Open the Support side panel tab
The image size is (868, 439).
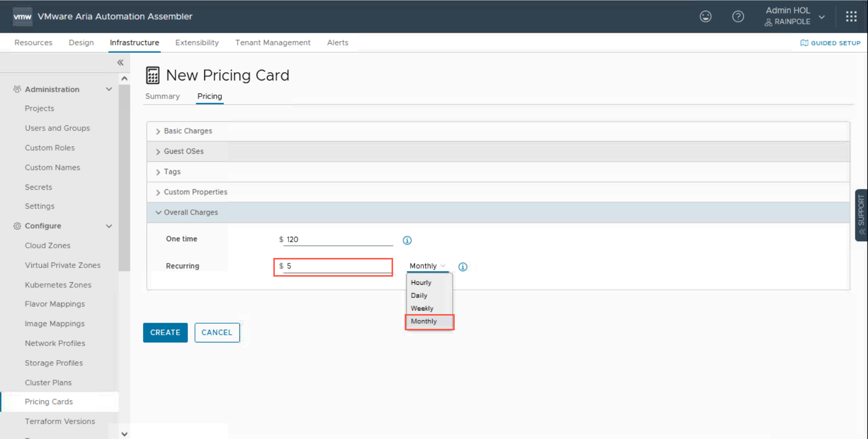point(861,215)
